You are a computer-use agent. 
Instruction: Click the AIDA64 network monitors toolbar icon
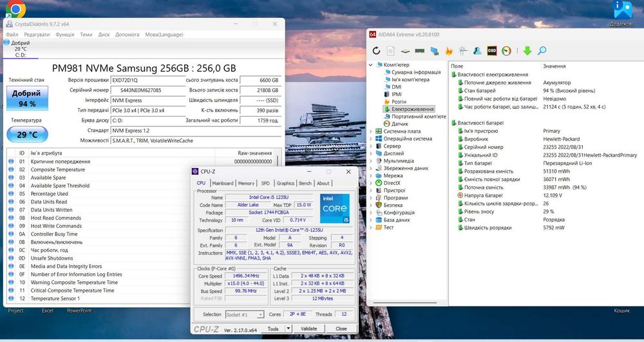pos(434,51)
